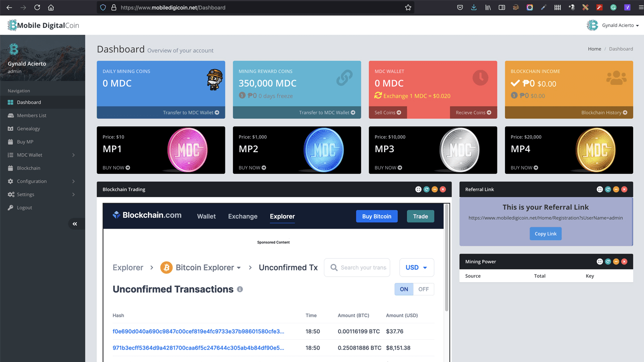Switch live updates to OFF
The image size is (644, 362).
coord(423,289)
